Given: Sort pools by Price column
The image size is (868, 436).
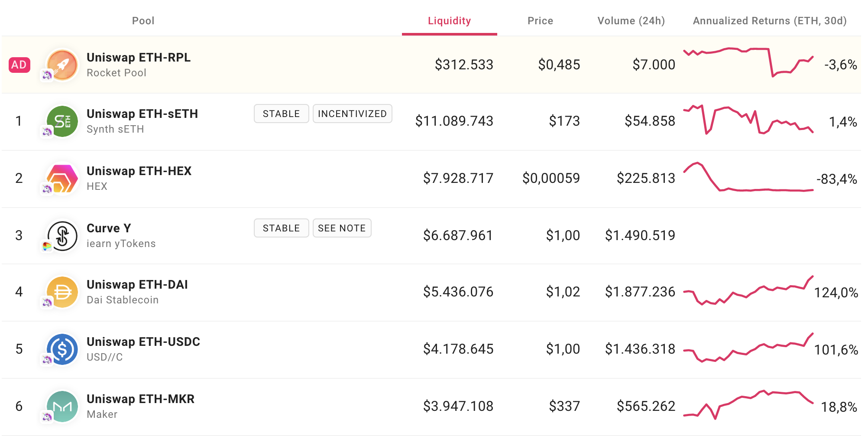Looking at the screenshot, I should [x=540, y=21].
